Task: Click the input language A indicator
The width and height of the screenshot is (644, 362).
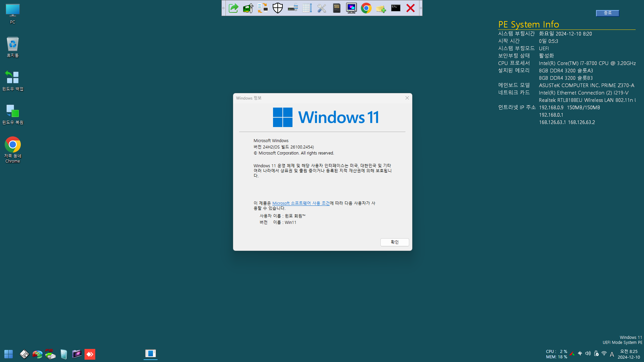Action: (x=612, y=354)
